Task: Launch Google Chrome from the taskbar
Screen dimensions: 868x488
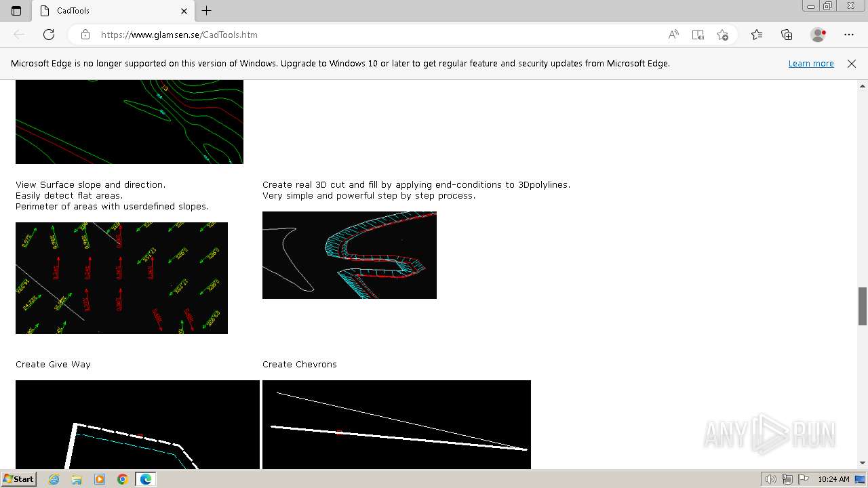Action: pos(123,479)
